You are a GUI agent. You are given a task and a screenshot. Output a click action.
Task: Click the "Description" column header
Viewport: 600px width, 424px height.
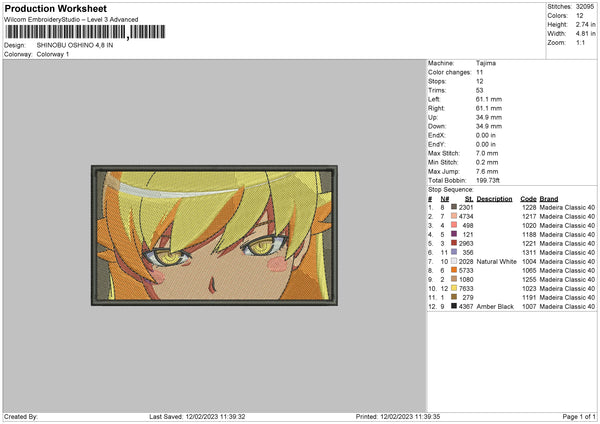(494, 199)
